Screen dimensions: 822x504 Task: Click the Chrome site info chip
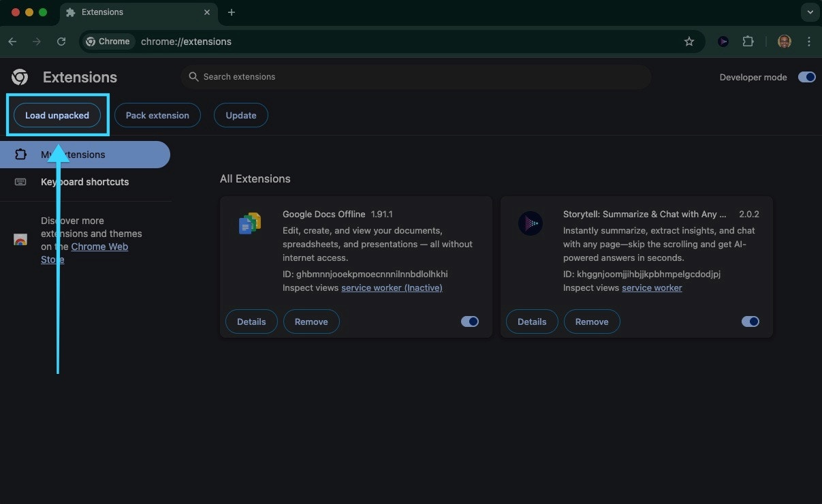108,42
